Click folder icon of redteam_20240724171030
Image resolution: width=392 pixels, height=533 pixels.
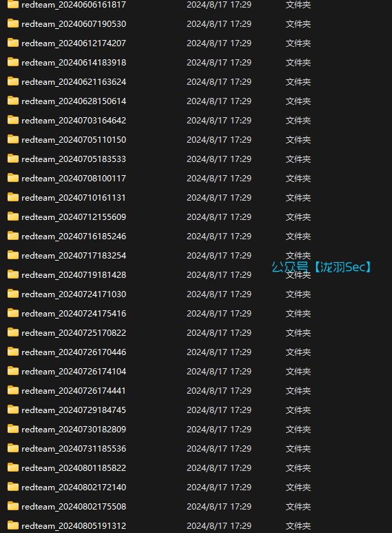(x=13, y=294)
